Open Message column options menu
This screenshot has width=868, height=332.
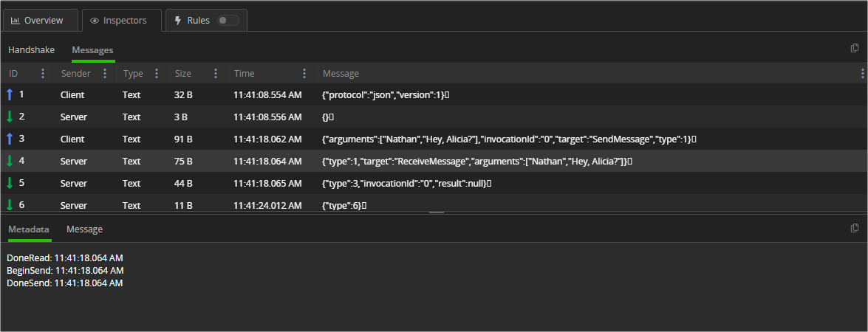[863, 74]
